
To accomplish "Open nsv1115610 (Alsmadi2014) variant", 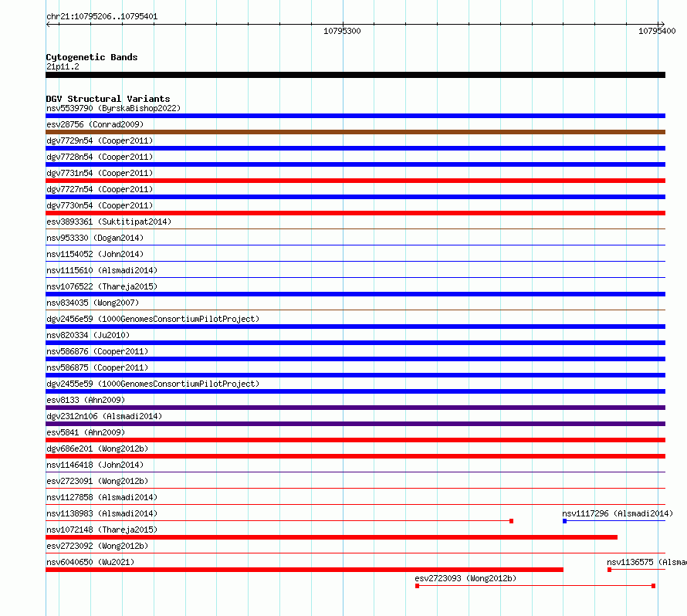I will pos(102,270).
